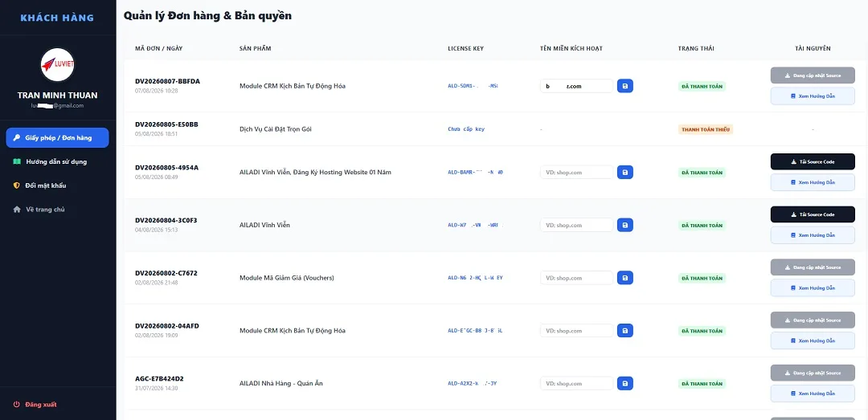Click Xem Hướng Dẫn for DV20260805-4954A
The width and height of the screenshot is (868, 420).
click(813, 182)
